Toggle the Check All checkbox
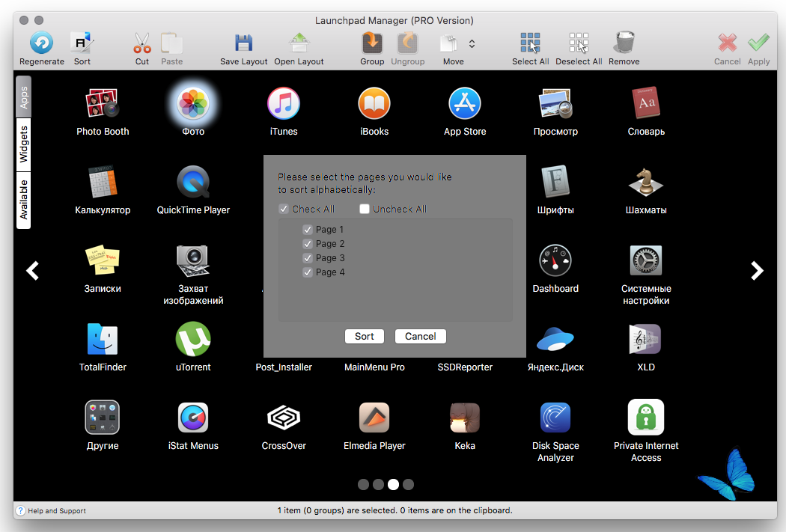 click(284, 209)
